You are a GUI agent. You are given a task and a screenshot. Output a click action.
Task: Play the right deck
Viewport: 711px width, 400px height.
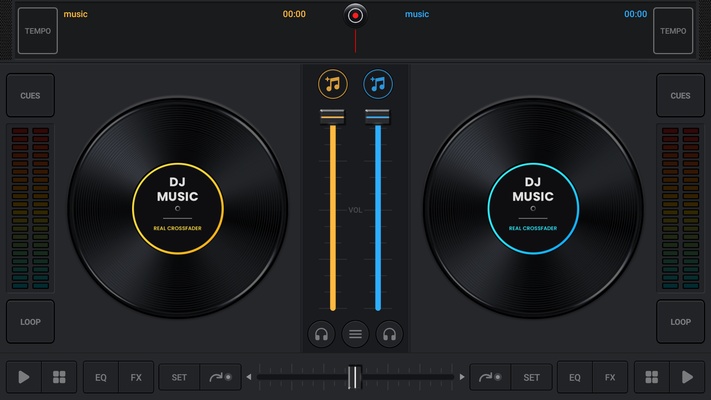pyautogui.click(x=687, y=377)
